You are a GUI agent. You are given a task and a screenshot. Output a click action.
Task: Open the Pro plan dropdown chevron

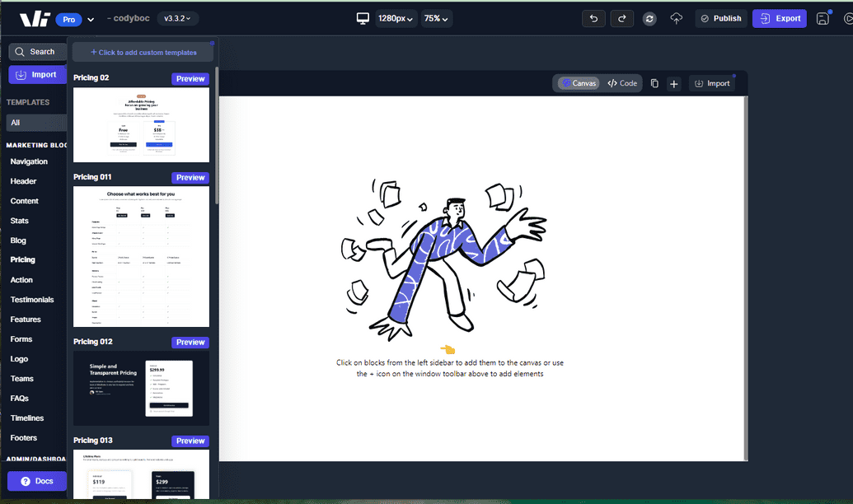pos(91,20)
